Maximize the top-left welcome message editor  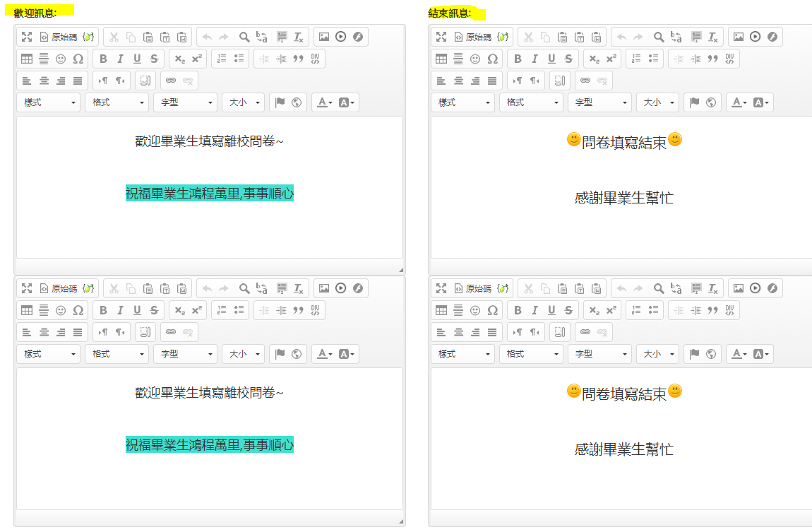(x=27, y=37)
